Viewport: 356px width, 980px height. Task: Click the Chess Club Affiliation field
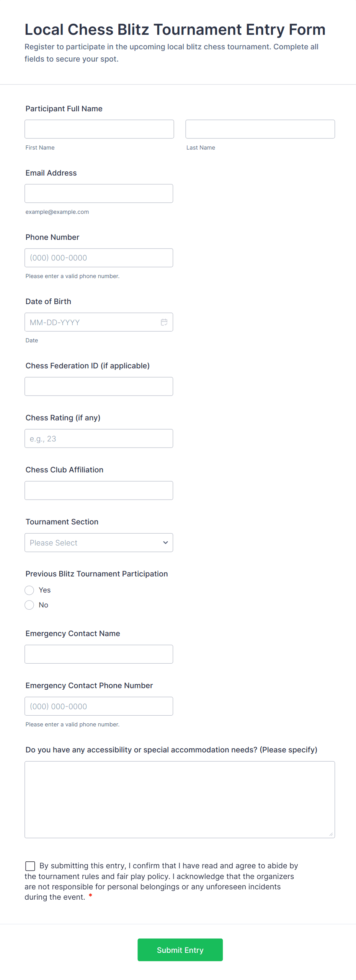click(x=99, y=490)
